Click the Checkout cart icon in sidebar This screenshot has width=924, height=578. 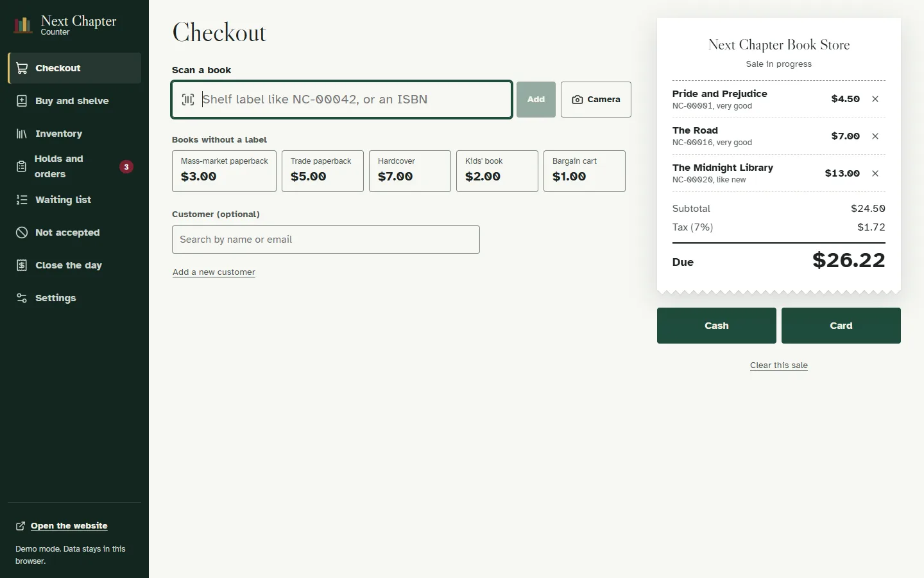(22, 68)
